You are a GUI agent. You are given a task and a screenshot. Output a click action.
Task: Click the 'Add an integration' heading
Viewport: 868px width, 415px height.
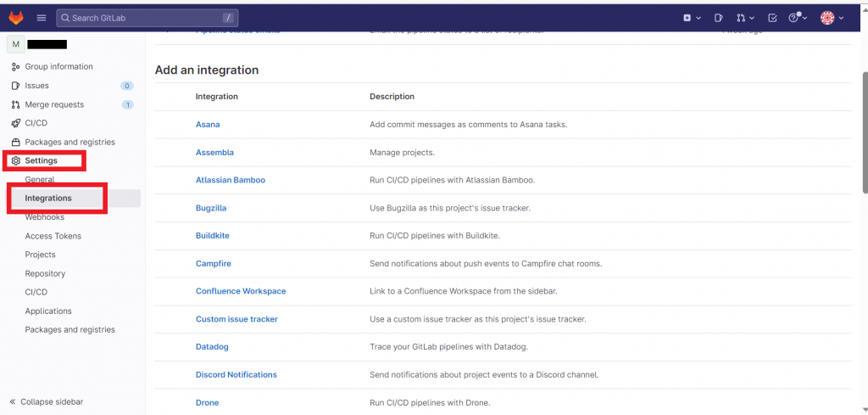tap(207, 70)
